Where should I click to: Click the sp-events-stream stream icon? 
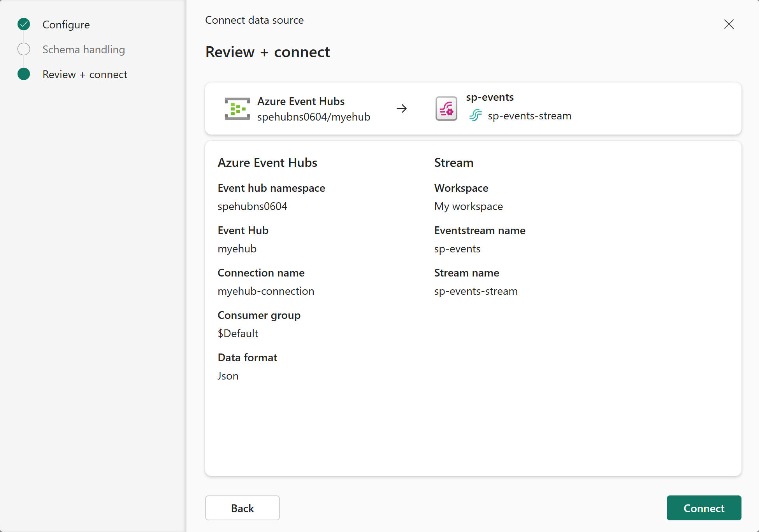coord(476,115)
